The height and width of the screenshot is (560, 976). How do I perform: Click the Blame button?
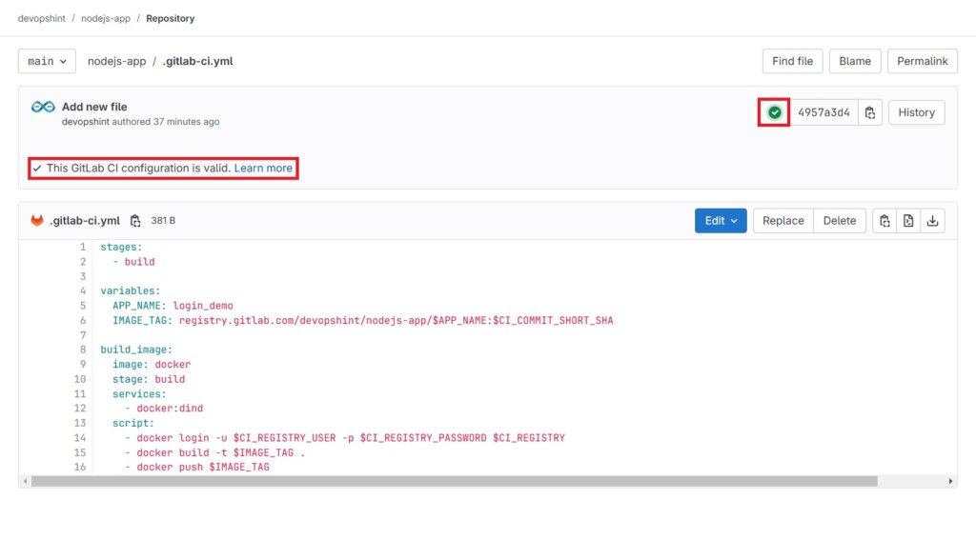pos(855,61)
